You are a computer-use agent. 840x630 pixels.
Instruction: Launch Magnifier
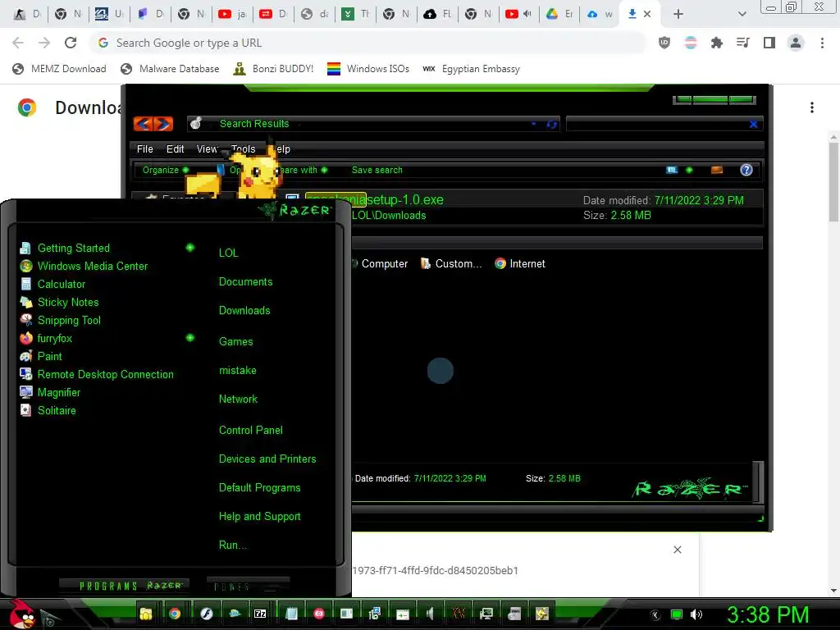tap(50, 393)
